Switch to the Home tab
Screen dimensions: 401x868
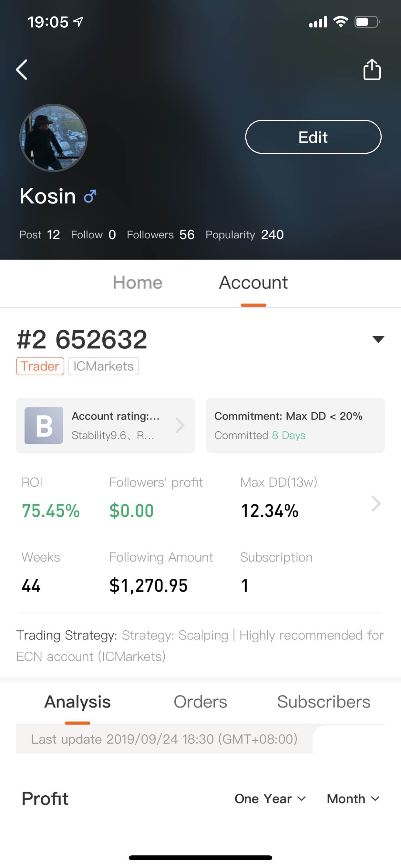click(x=138, y=282)
